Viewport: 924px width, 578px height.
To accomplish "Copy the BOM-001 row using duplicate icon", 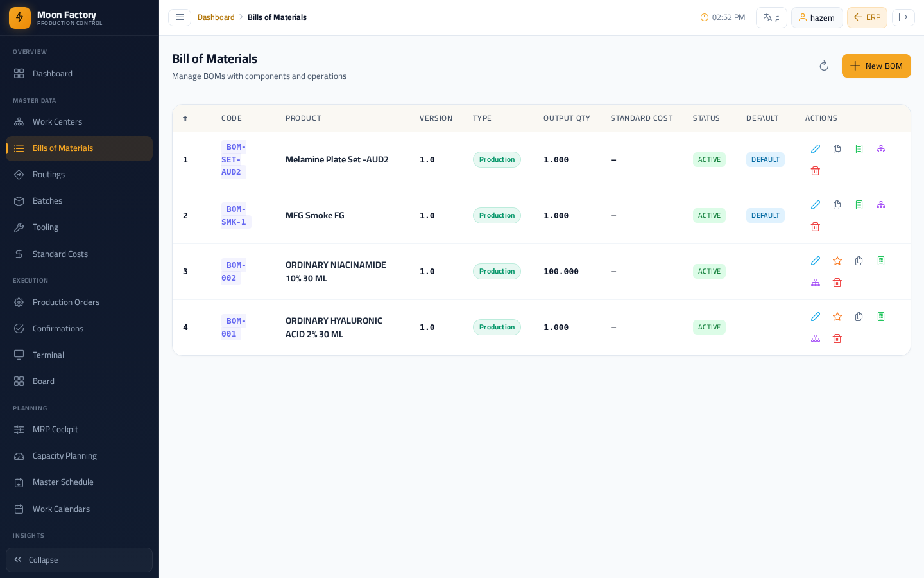I will pyautogui.click(x=859, y=317).
